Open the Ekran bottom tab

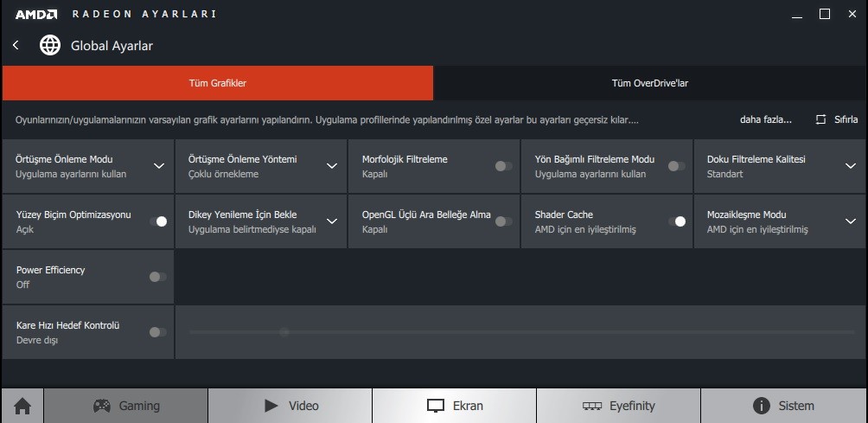click(455, 406)
